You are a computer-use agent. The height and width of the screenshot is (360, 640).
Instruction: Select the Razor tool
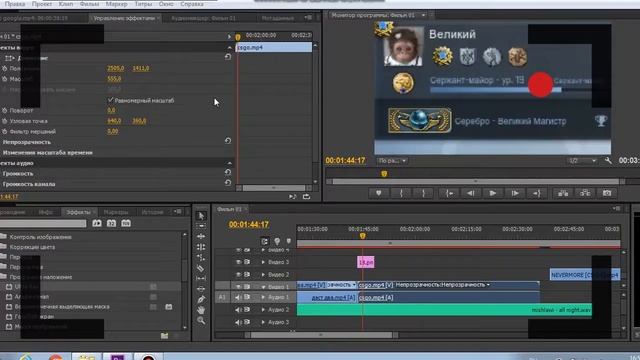pos(201,268)
